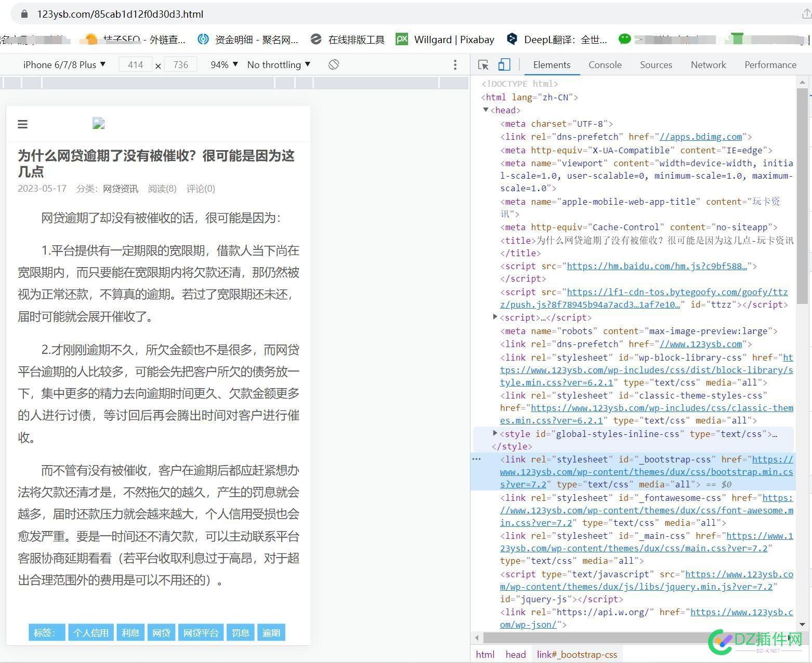Image resolution: width=812 pixels, height=663 pixels.
Task: Click the width field showing 414
Action: coord(135,64)
